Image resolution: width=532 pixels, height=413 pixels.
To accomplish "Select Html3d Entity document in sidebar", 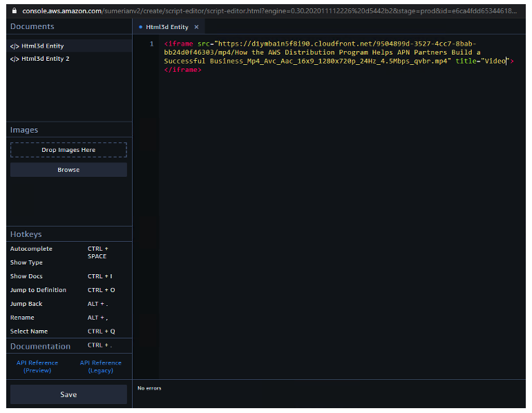I will tap(42, 46).
